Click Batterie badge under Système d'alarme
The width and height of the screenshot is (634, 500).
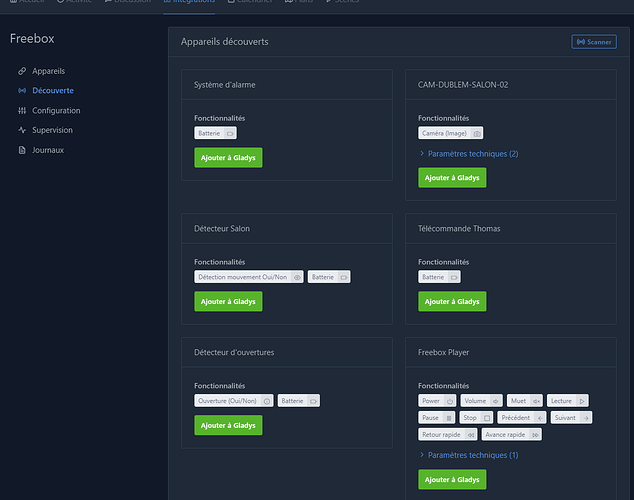pyautogui.click(x=216, y=133)
